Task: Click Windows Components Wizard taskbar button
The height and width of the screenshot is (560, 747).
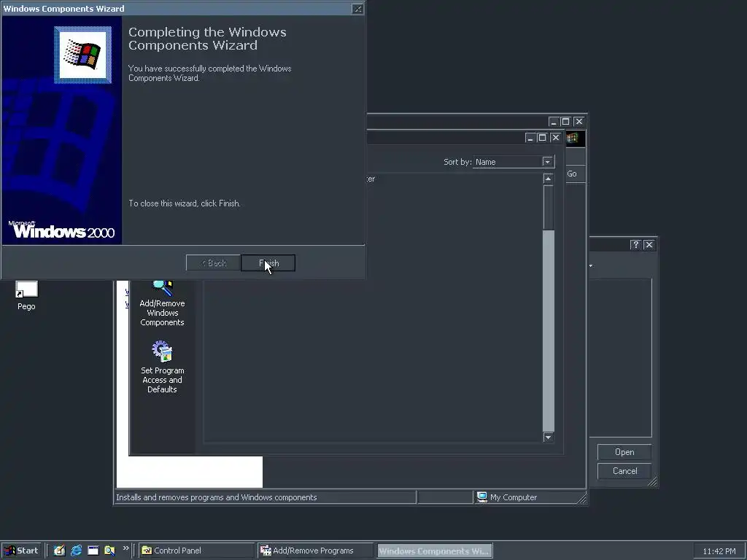Action: (x=435, y=551)
